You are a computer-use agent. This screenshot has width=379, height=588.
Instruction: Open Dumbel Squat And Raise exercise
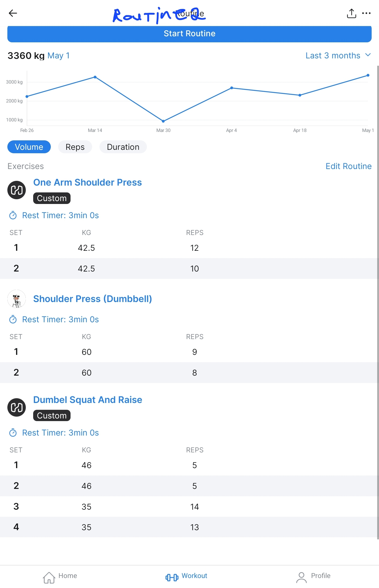coord(88,400)
